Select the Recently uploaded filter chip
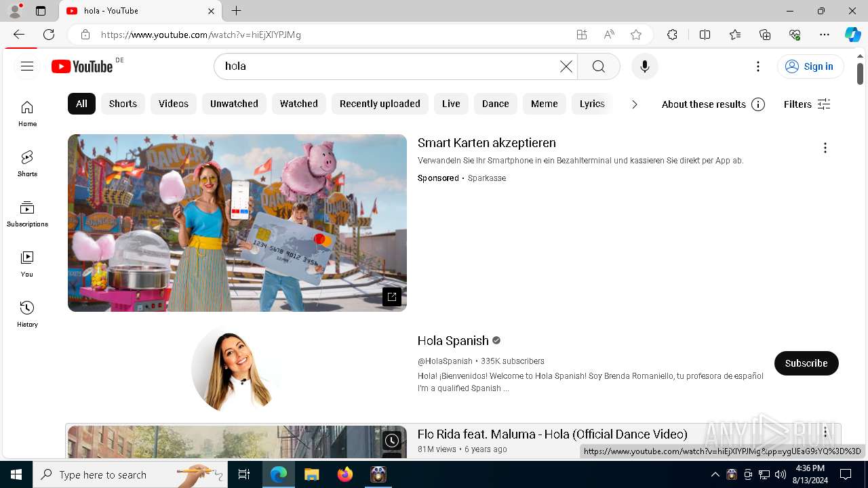 (x=380, y=104)
